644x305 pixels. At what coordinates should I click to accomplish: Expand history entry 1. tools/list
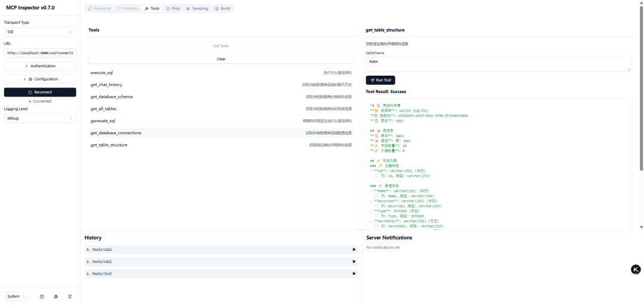pos(221,274)
